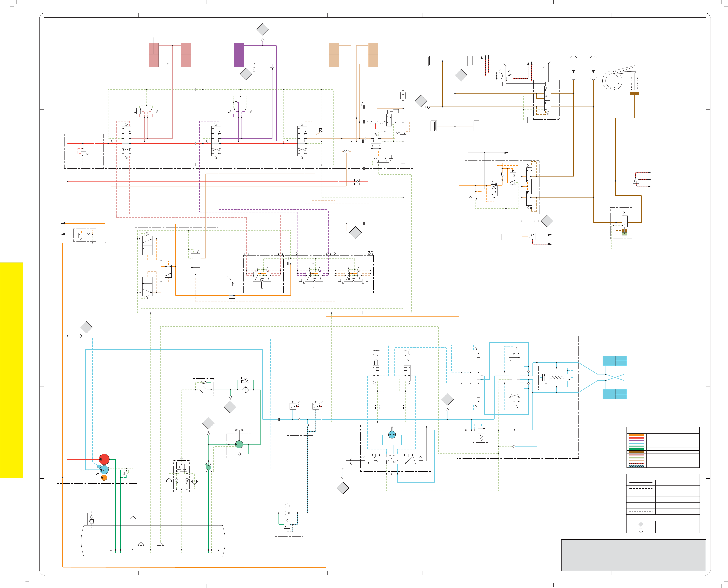Select the tan legend color bar
728x588 pixels.
click(x=637, y=461)
